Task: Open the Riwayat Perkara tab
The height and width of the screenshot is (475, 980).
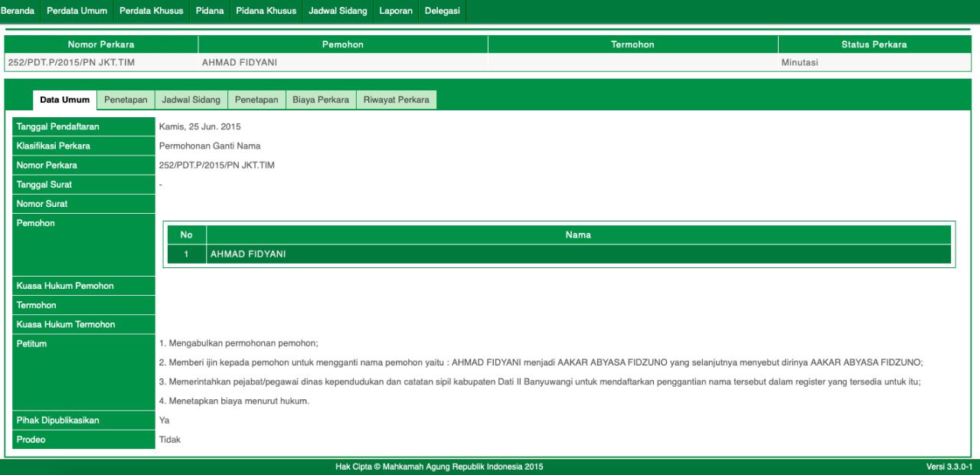Action: (x=397, y=100)
